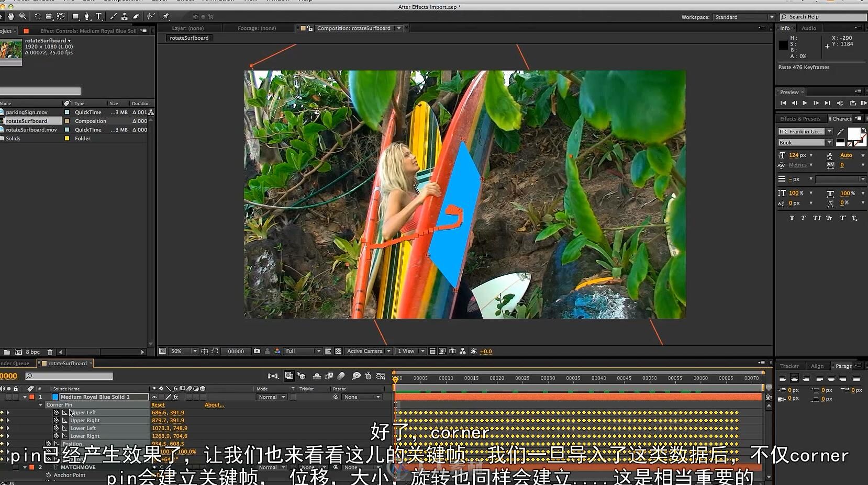Open the composition mini-flowchart icon

273,376
